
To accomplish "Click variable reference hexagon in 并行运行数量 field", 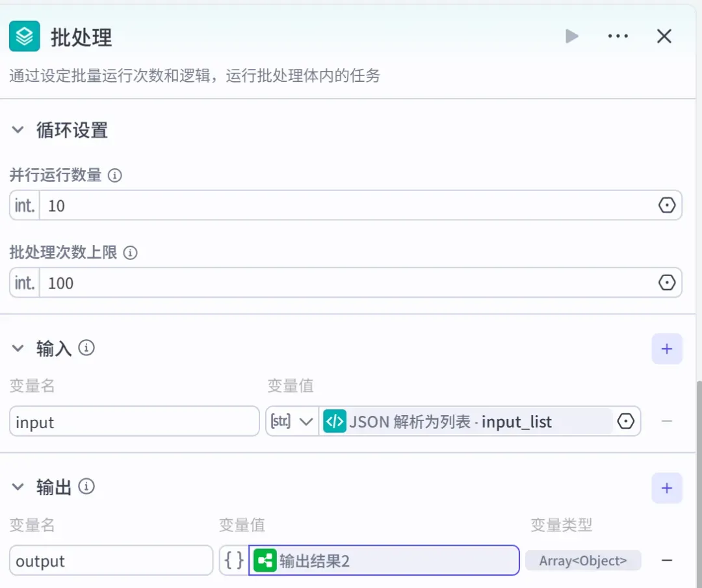I will 667,205.
